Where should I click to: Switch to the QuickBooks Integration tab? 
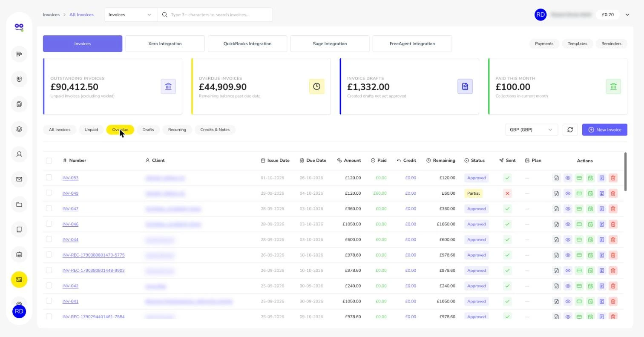(x=247, y=43)
